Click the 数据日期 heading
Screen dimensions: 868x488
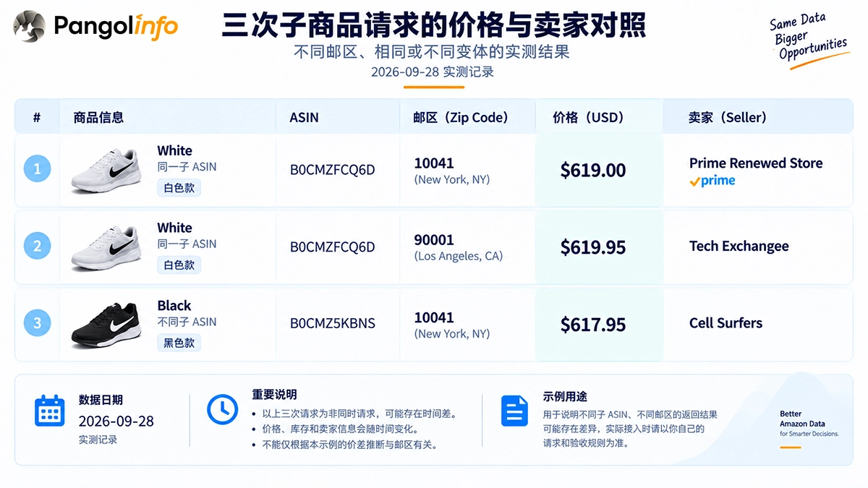pyautogui.click(x=101, y=400)
